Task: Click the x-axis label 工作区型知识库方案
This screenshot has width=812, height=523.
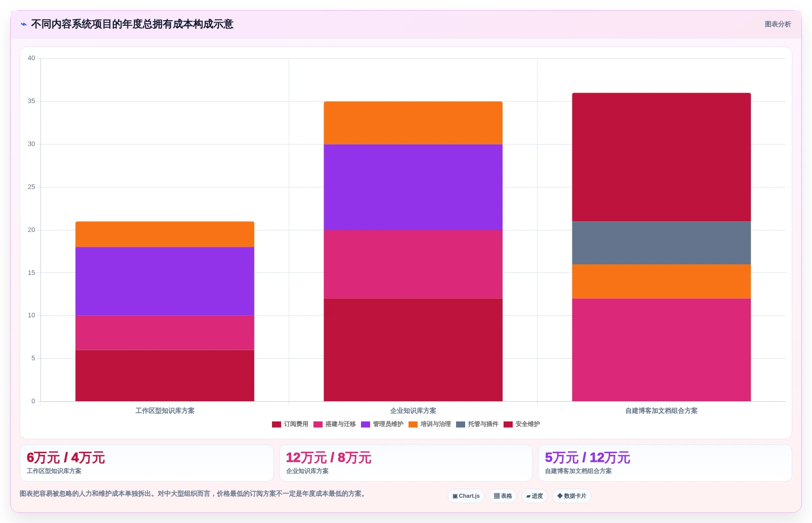Action: click(x=165, y=411)
